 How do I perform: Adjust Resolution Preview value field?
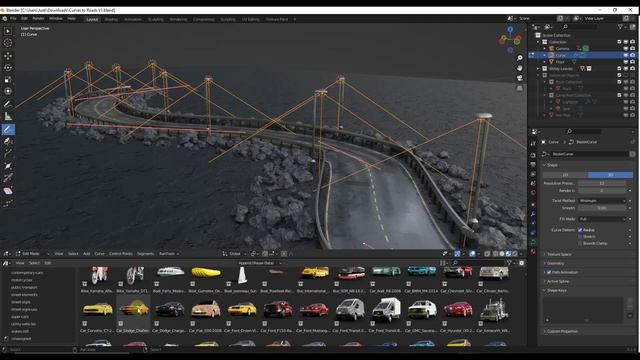pos(602,184)
